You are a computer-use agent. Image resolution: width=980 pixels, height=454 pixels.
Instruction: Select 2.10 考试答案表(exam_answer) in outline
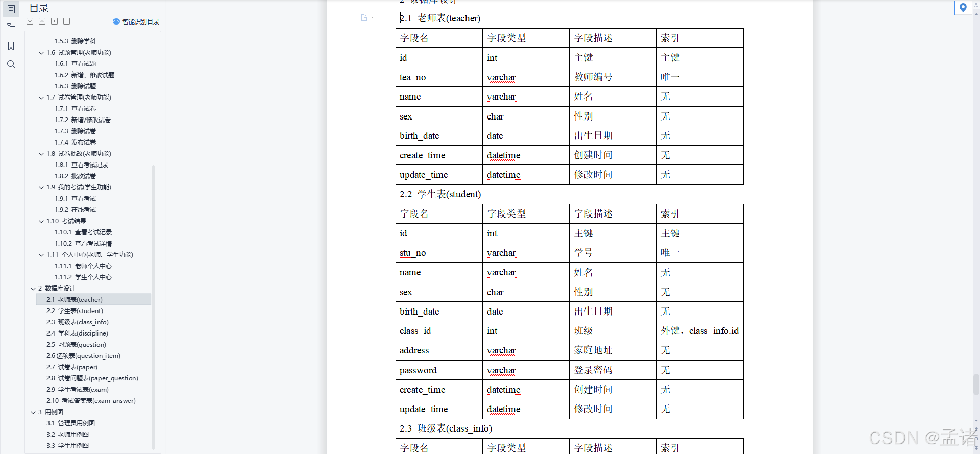click(91, 401)
